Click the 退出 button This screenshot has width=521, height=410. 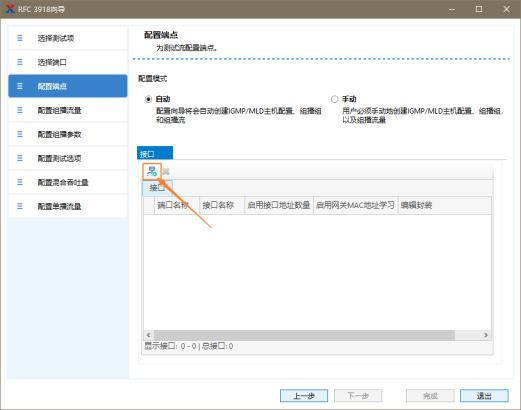pos(484,396)
